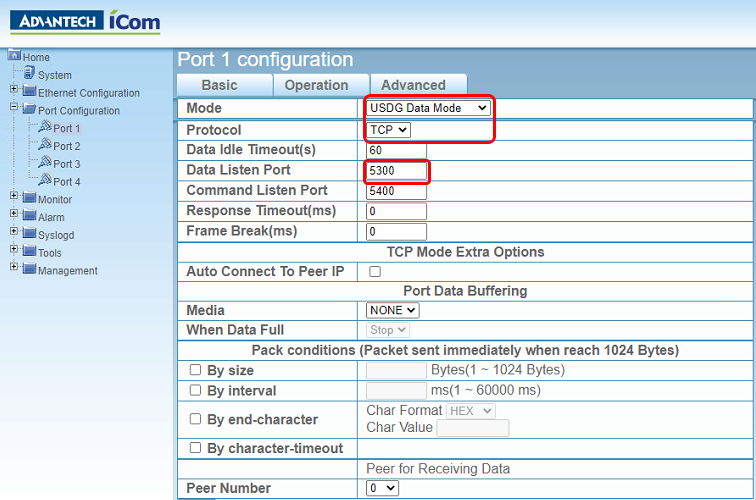756x500 pixels.
Task: Open the Mode dropdown showing USDG Data Mode
Action: point(428,108)
